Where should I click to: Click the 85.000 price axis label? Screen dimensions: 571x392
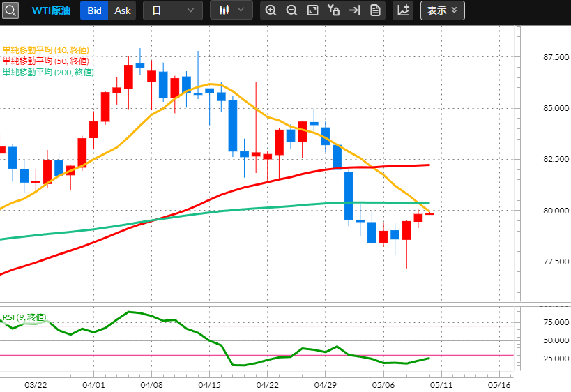556,108
